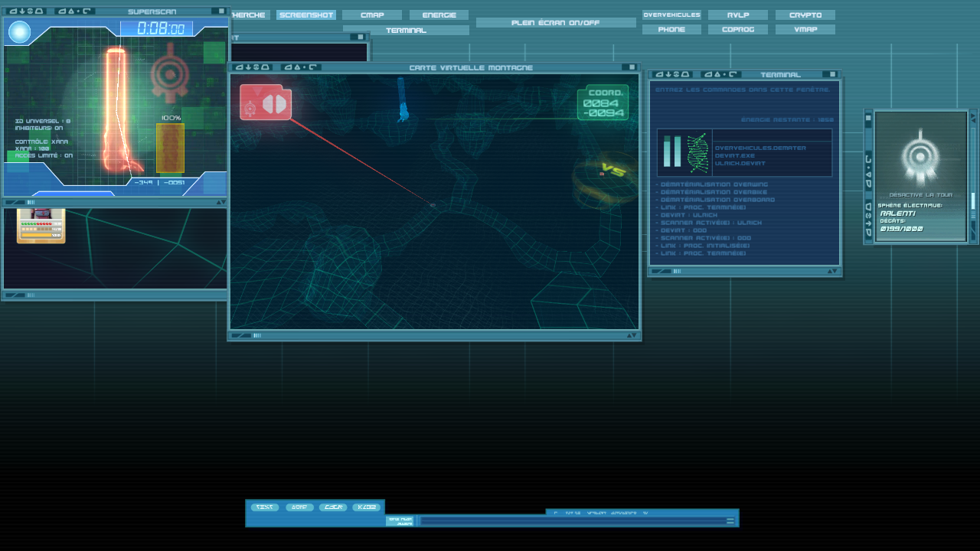This screenshot has height=551, width=980.
Task: Click the ÉNERGIE RESTANTE : 1050 readout
Action: coord(787,119)
